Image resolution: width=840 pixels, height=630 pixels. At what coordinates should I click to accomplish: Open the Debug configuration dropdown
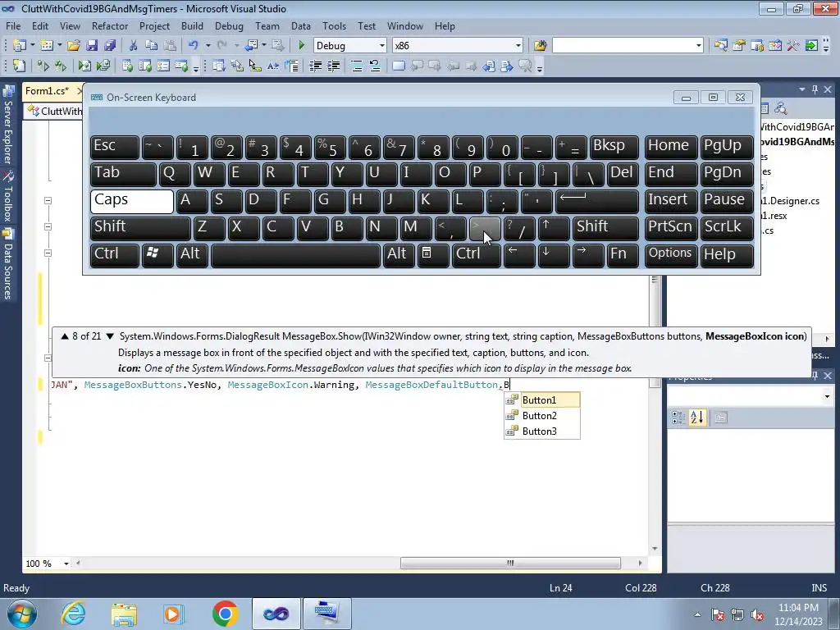pyautogui.click(x=382, y=46)
